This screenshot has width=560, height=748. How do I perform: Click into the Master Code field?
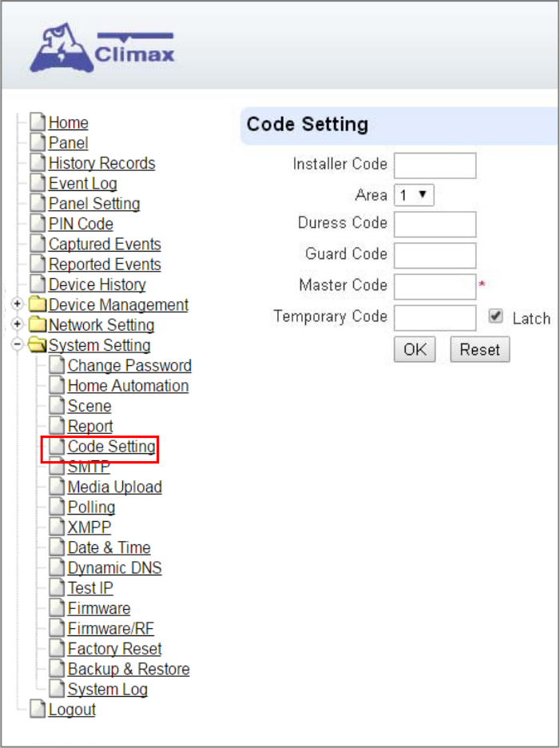pos(435,287)
